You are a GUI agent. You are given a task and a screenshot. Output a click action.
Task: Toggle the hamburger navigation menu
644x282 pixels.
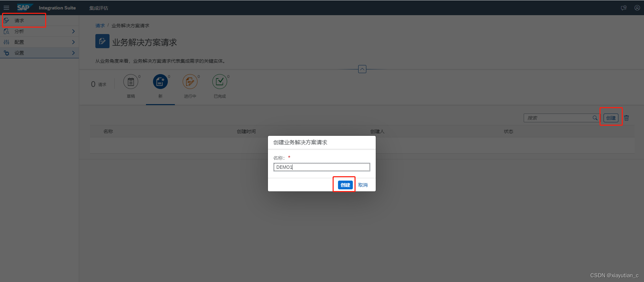pyautogui.click(x=6, y=8)
